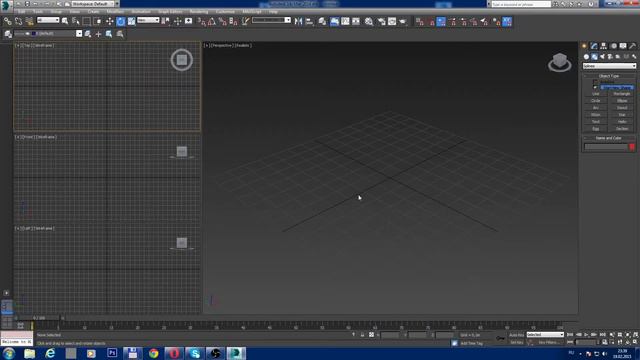Open Edit Named Selection Sets

coord(245,21)
